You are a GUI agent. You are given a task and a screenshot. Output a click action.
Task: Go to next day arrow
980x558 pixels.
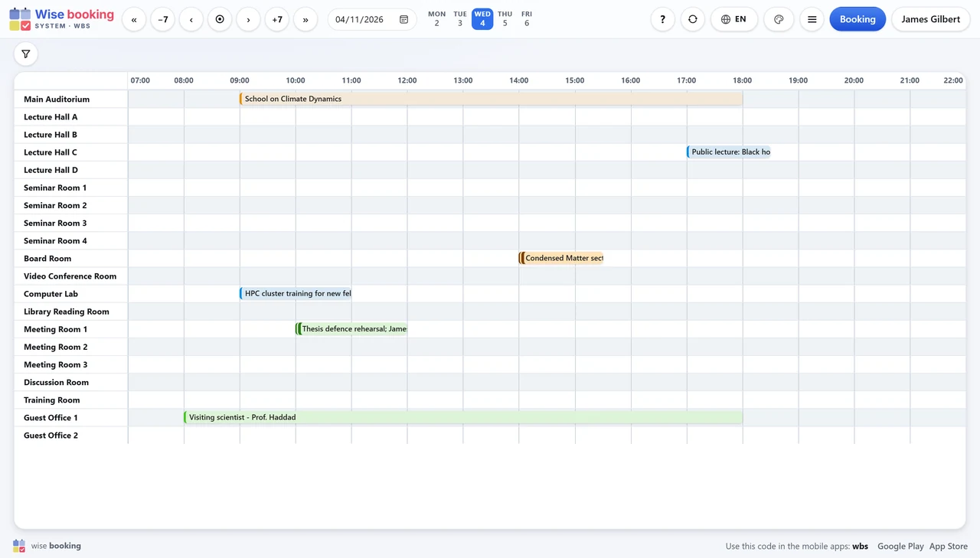pyautogui.click(x=248, y=19)
